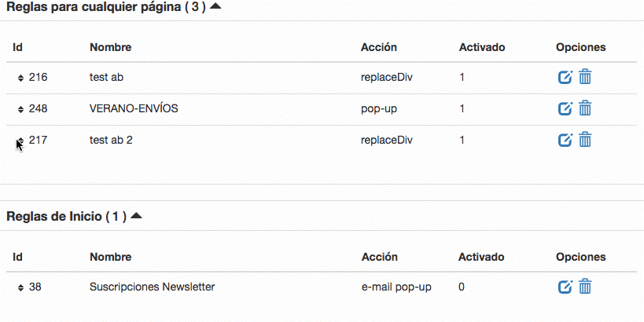
Task: Click the Reglas para cualquier página heading
Action: coord(106,7)
